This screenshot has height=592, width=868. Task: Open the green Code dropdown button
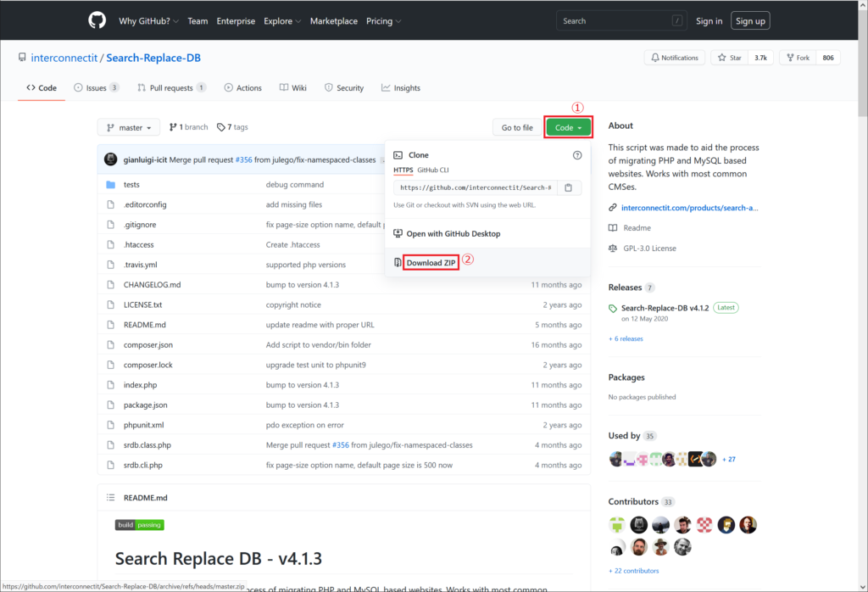point(568,127)
